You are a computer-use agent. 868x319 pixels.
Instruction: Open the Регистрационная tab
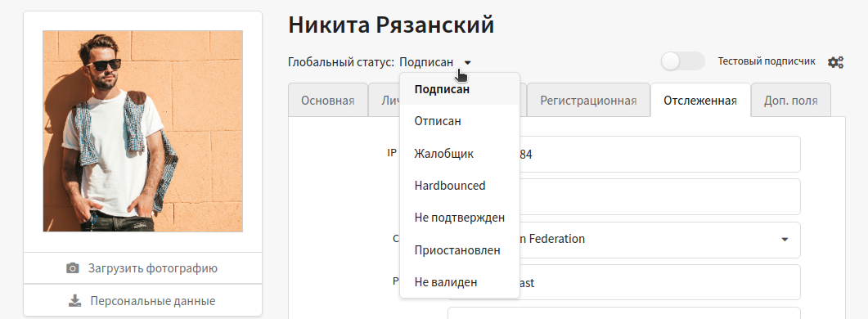[588, 101]
